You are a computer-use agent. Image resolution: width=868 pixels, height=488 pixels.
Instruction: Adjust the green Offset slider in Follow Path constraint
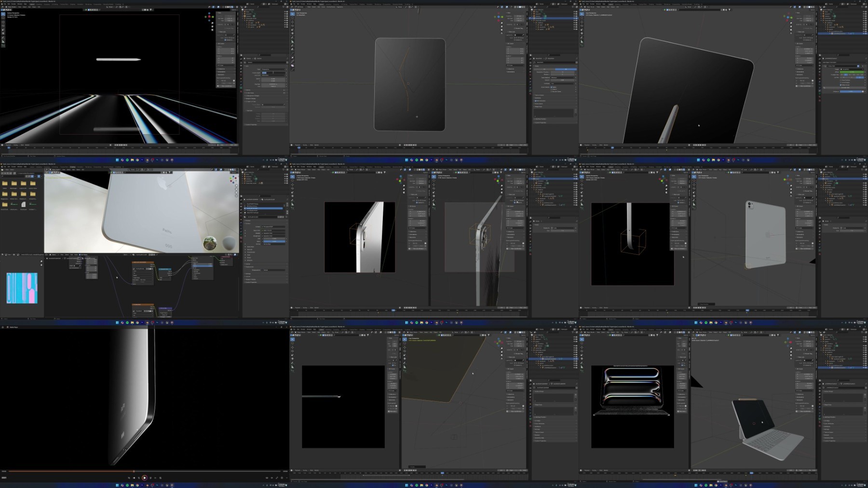pyautogui.click(x=852, y=72)
